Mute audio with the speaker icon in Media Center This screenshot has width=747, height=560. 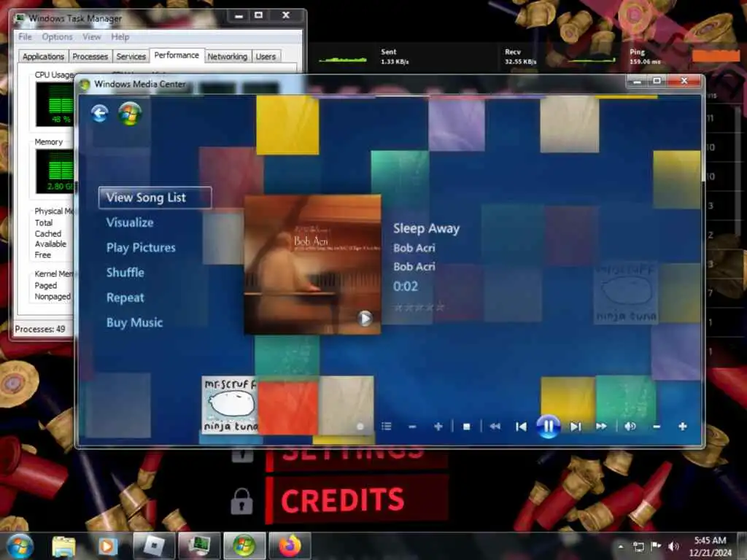pos(630,426)
